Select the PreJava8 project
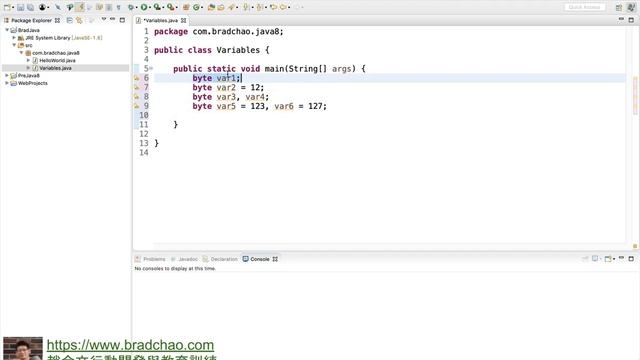This screenshot has height=360, width=640. pos(29,76)
